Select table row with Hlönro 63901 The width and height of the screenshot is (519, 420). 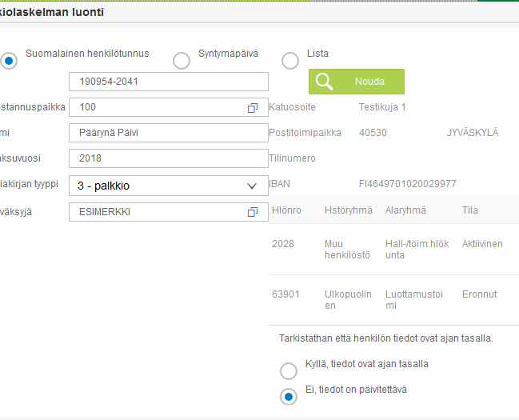coord(394,300)
